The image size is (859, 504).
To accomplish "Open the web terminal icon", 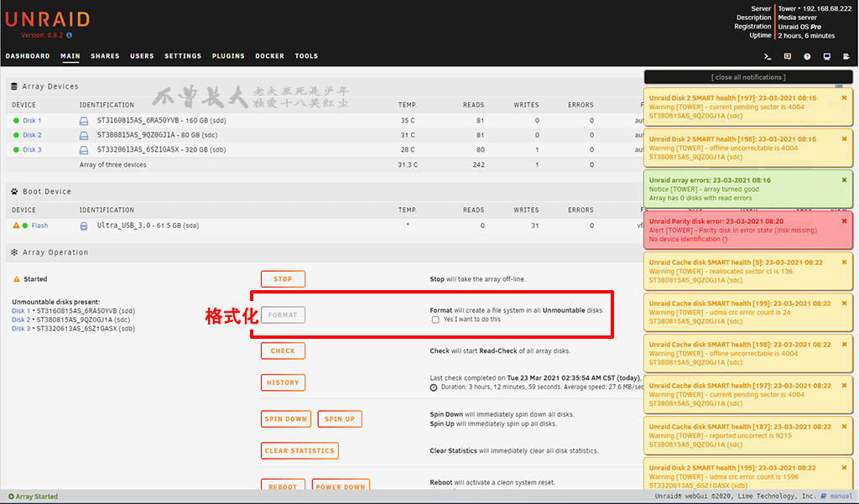I will click(768, 56).
